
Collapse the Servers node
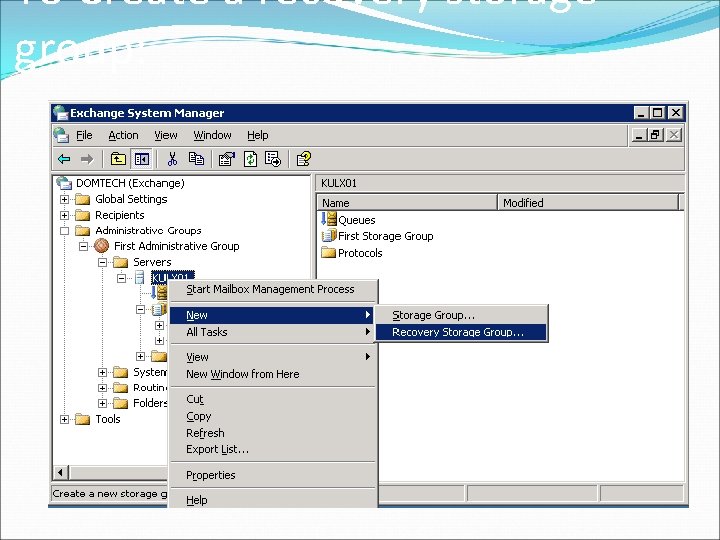(x=102, y=262)
